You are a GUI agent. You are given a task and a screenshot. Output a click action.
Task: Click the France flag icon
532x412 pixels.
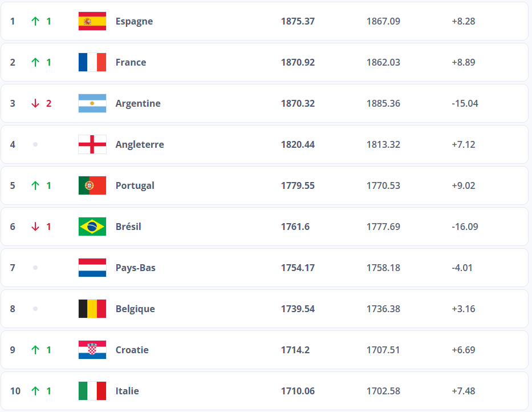tap(92, 62)
